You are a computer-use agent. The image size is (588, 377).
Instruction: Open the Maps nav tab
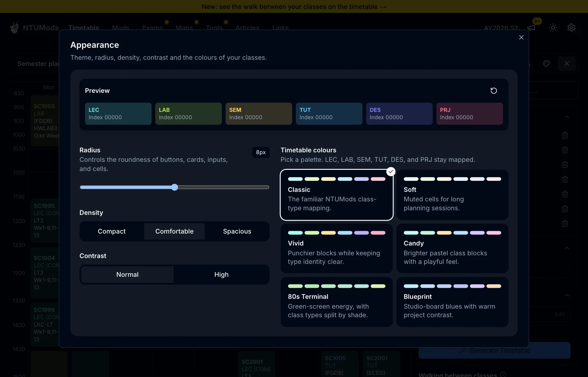(184, 28)
